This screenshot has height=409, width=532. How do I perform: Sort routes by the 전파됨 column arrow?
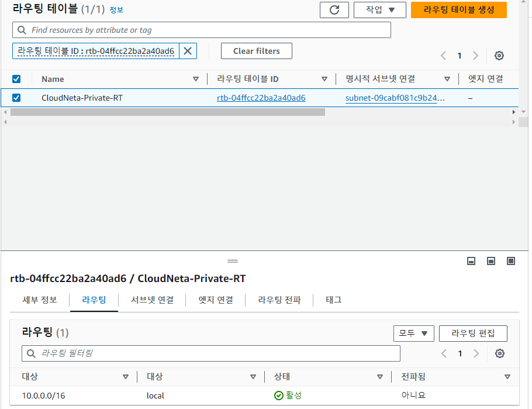507,377
